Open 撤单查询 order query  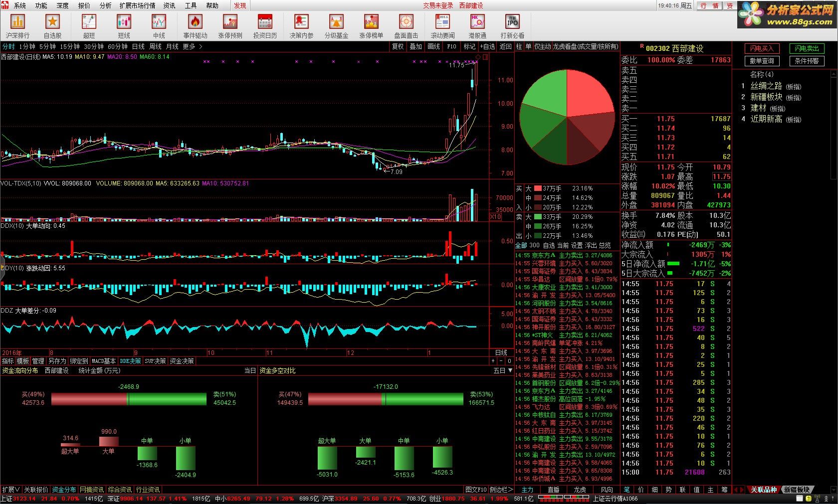(x=762, y=61)
